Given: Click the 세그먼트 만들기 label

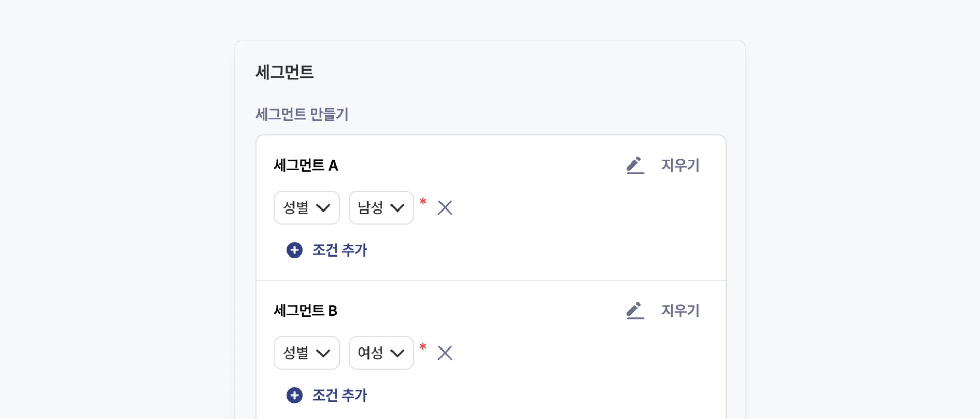Looking at the screenshot, I should point(302,114).
